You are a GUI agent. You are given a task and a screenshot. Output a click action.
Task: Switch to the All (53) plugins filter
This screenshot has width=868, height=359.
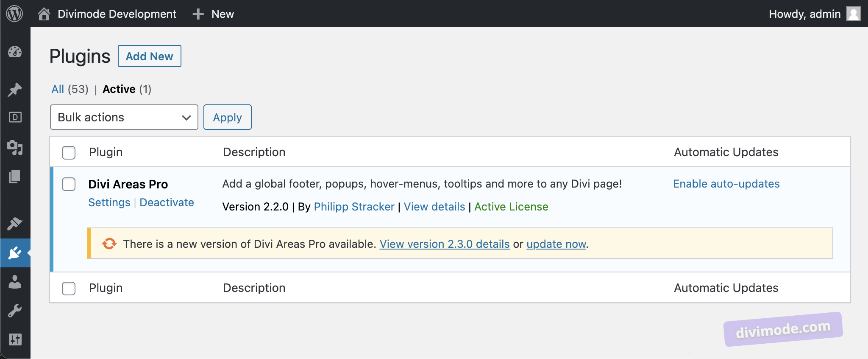(70, 89)
